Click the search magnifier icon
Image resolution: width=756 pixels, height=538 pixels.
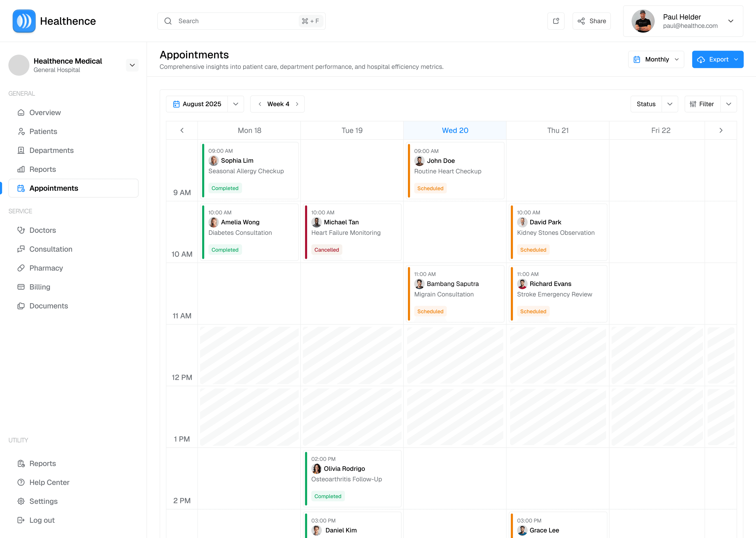[x=168, y=21]
